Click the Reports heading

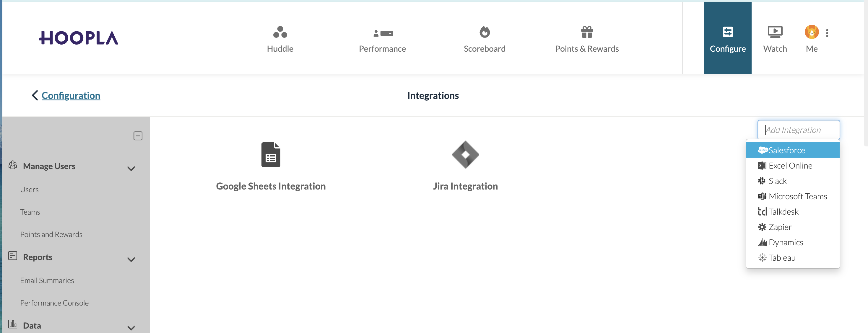pos(38,257)
